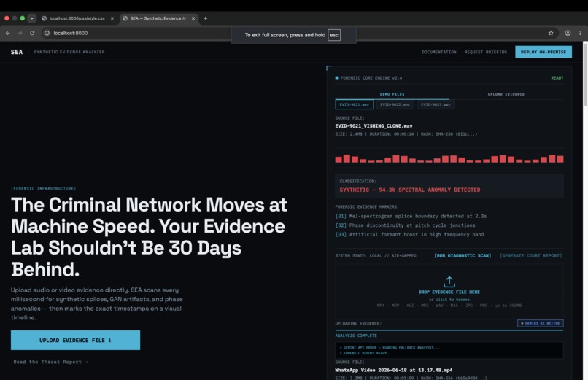Click the Upload Evidence File button
Viewport: 588px width, 380px height.
tap(75, 340)
